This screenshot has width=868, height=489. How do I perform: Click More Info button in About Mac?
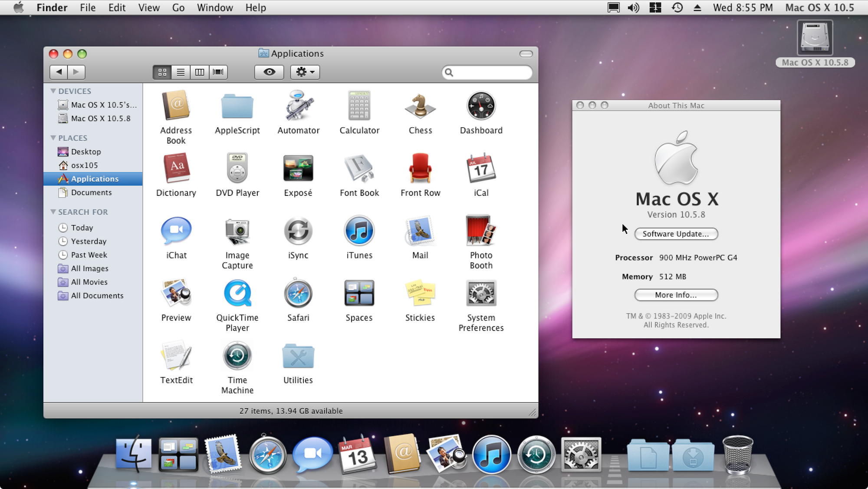[x=676, y=294]
